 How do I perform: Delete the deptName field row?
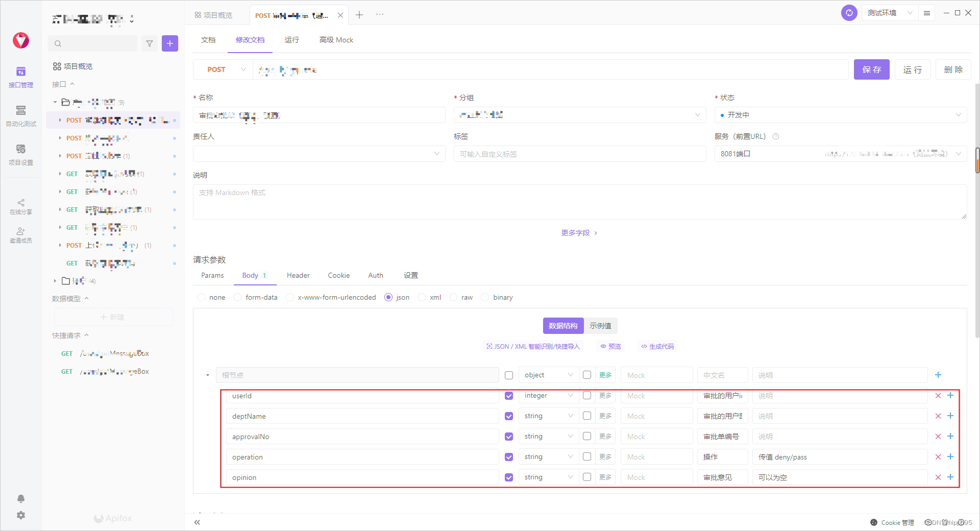click(938, 416)
